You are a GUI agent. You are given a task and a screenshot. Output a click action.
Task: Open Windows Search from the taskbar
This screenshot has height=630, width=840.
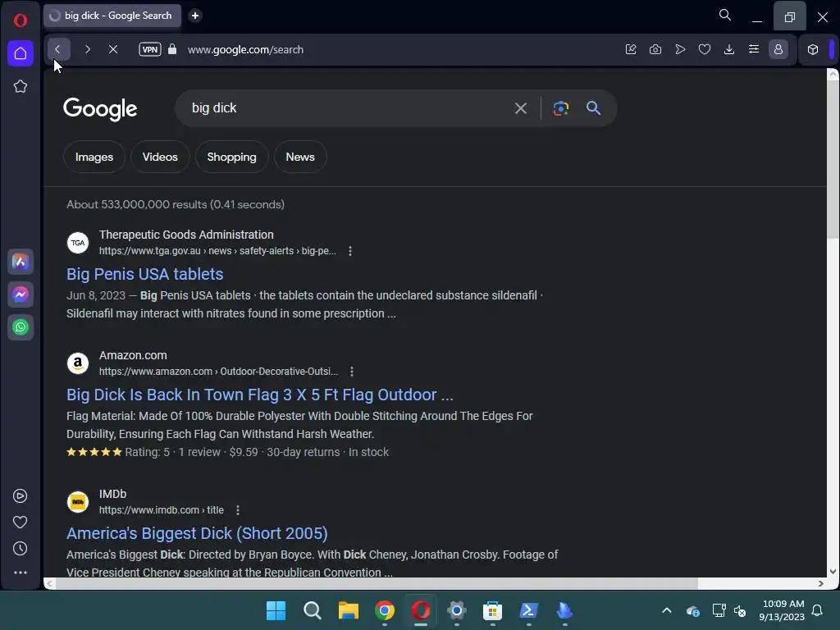(x=313, y=610)
